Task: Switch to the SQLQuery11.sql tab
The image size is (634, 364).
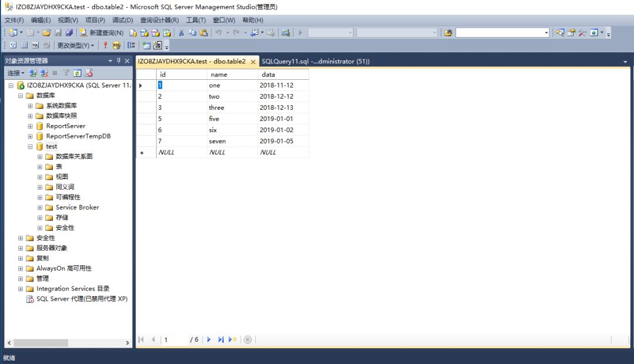Action: (315, 62)
